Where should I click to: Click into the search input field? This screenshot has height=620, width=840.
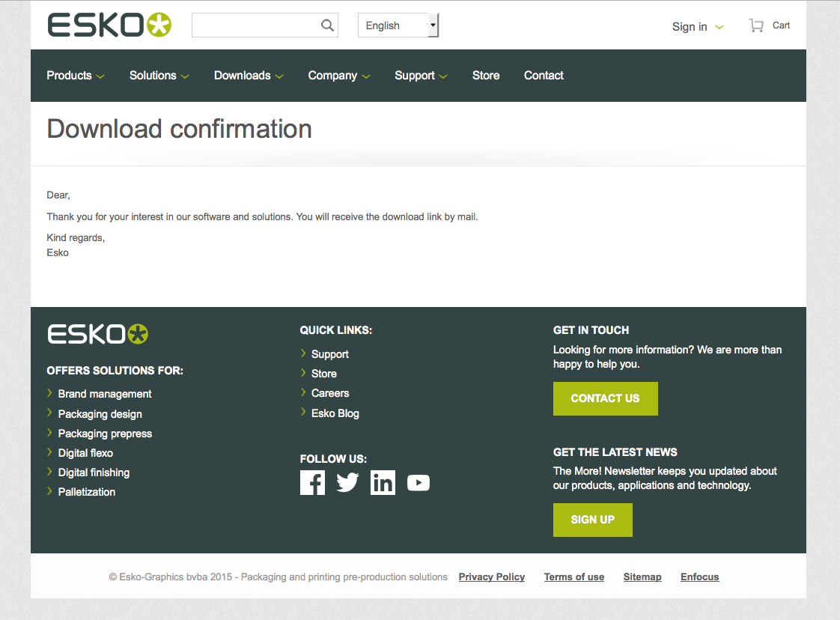tap(255, 25)
